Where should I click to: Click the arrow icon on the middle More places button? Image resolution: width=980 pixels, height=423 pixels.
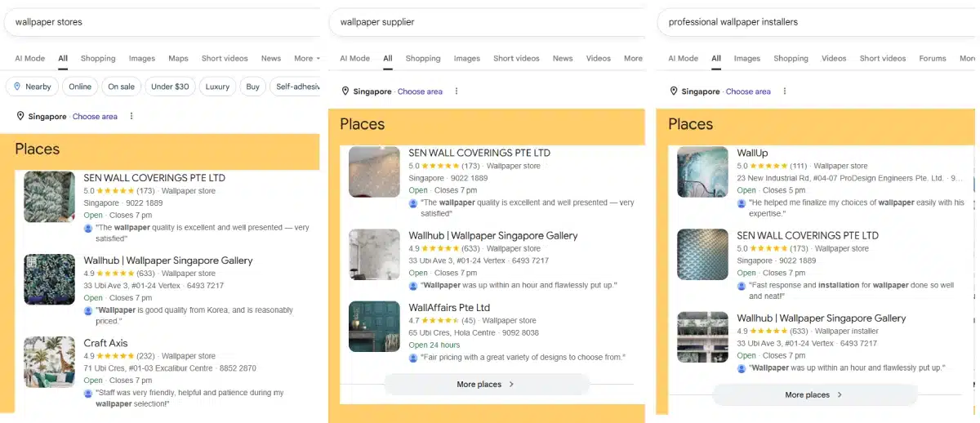pyautogui.click(x=511, y=384)
